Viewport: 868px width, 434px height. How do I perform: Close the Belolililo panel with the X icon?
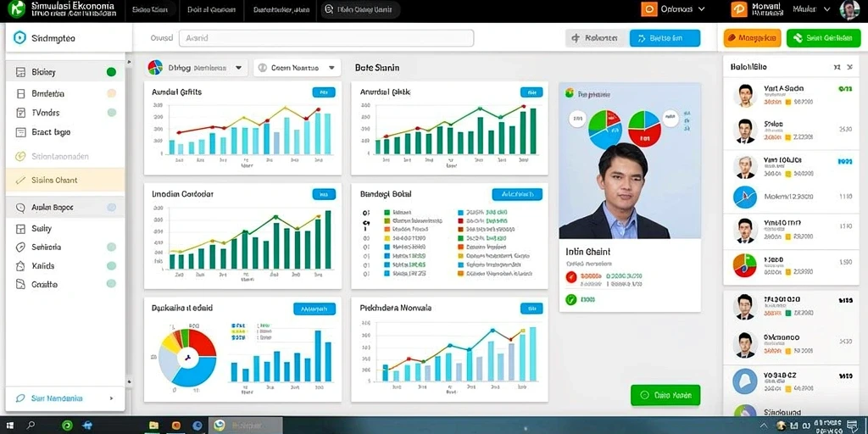tap(849, 67)
